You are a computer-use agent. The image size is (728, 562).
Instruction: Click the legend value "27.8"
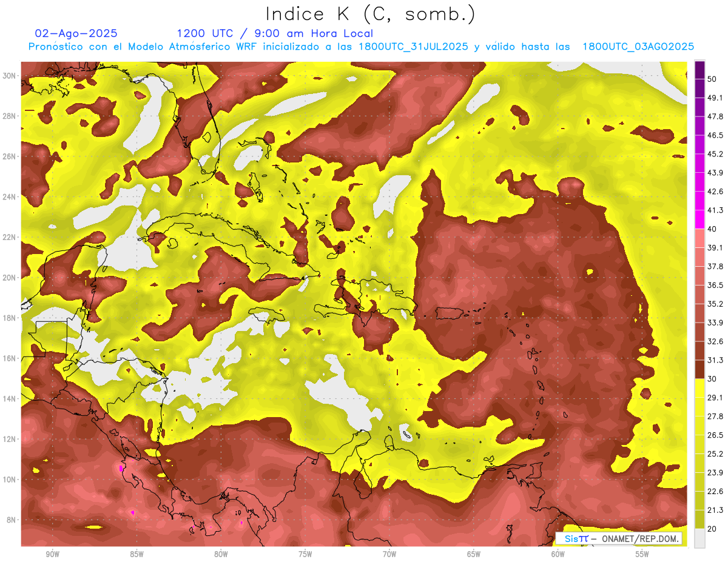coord(715,416)
